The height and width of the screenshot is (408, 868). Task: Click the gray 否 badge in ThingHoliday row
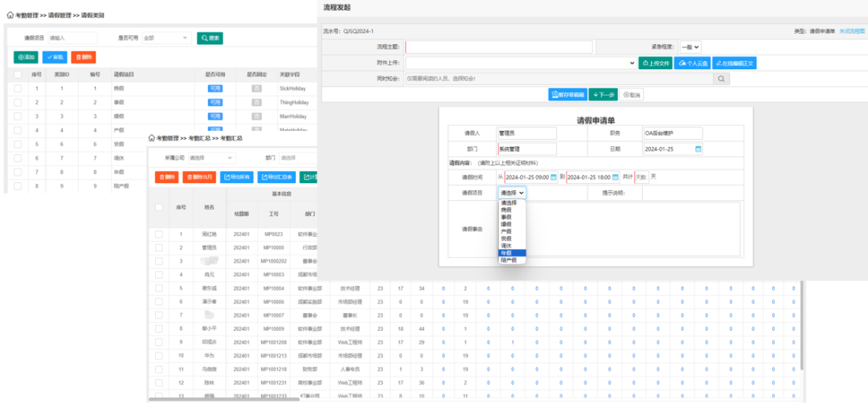[x=256, y=102]
